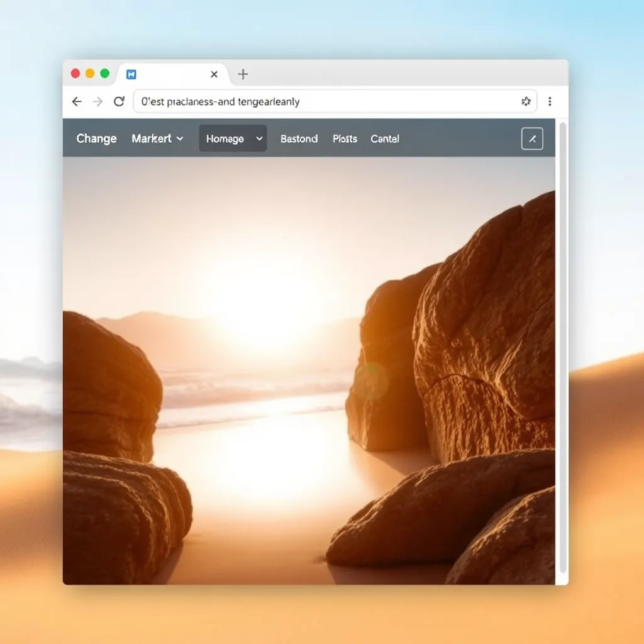This screenshot has height=644, width=644.
Task: Go to the Bastond menu item
Action: pyautogui.click(x=299, y=138)
